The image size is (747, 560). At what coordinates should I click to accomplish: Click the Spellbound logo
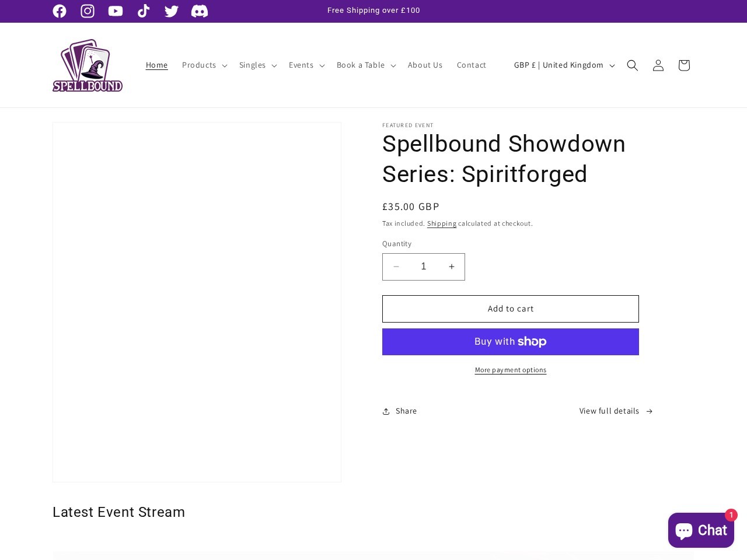pyautogui.click(x=88, y=65)
